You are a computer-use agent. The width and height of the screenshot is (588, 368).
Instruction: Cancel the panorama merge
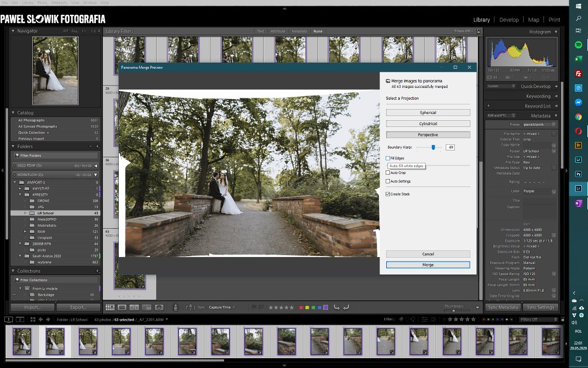pos(428,254)
